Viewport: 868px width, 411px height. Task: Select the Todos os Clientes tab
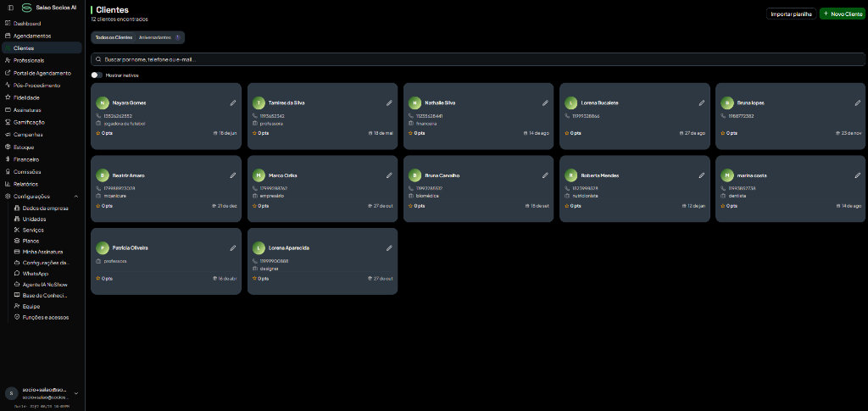coord(114,37)
